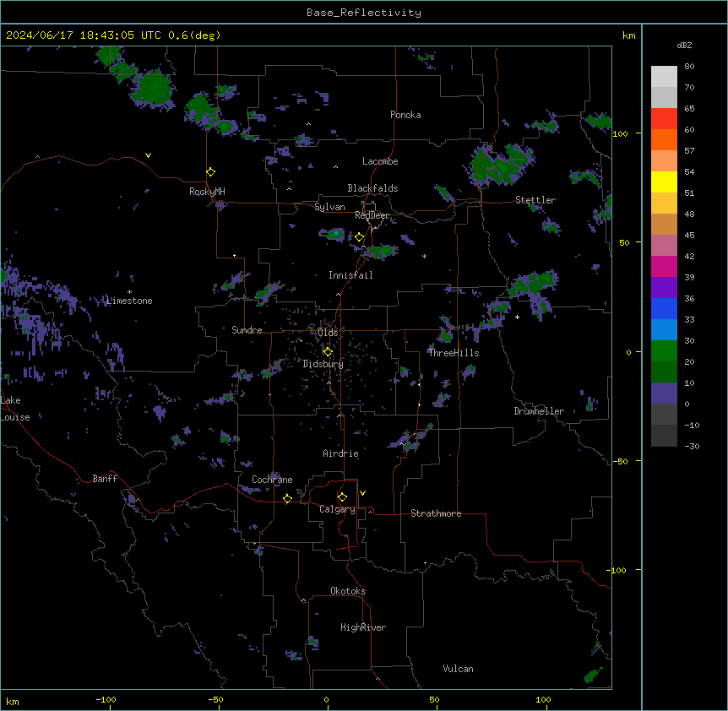This screenshot has width=728, height=711.
Task: Click the Lake Louise label
Action: click(x=15, y=409)
